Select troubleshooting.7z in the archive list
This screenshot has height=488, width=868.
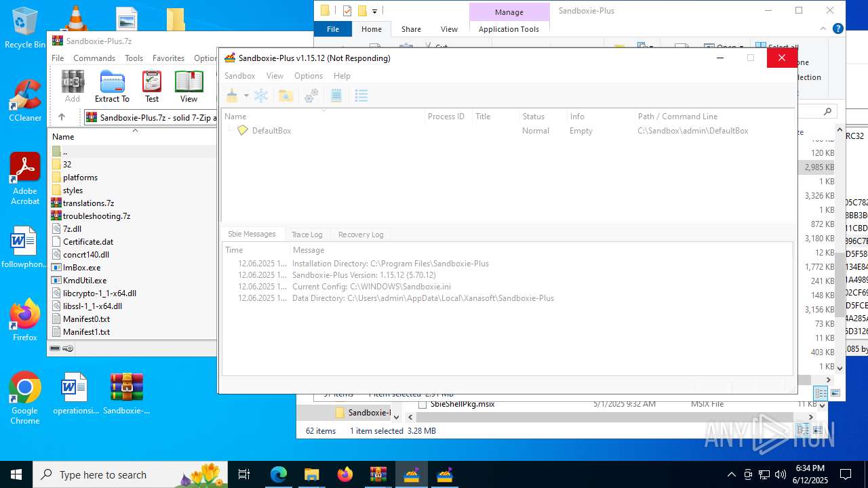pos(96,216)
